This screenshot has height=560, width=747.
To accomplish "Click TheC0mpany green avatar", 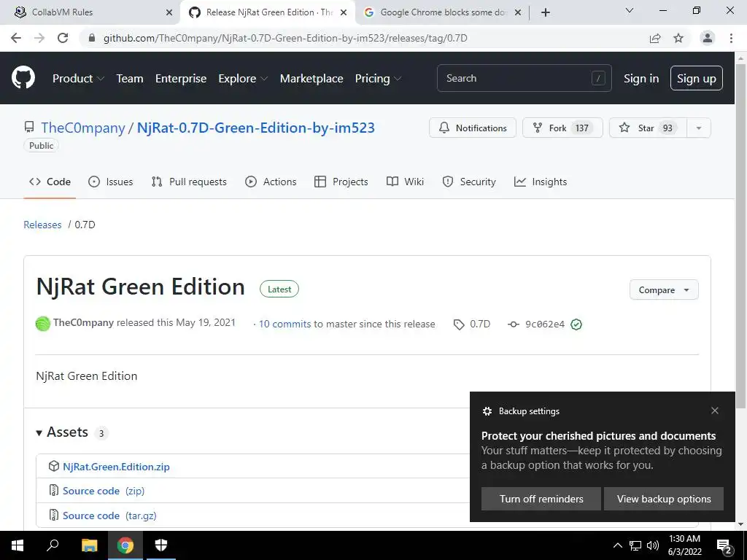I will (43, 324).
